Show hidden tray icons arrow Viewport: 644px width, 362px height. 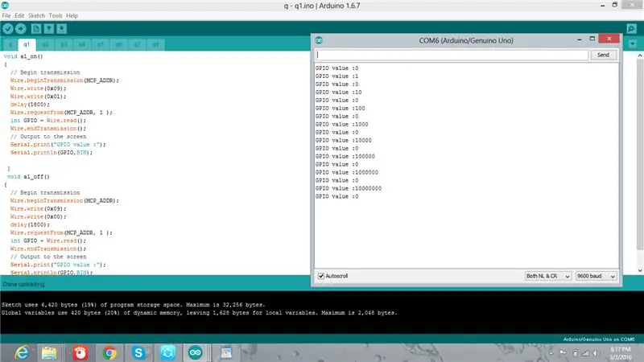[x=551, y=353]
